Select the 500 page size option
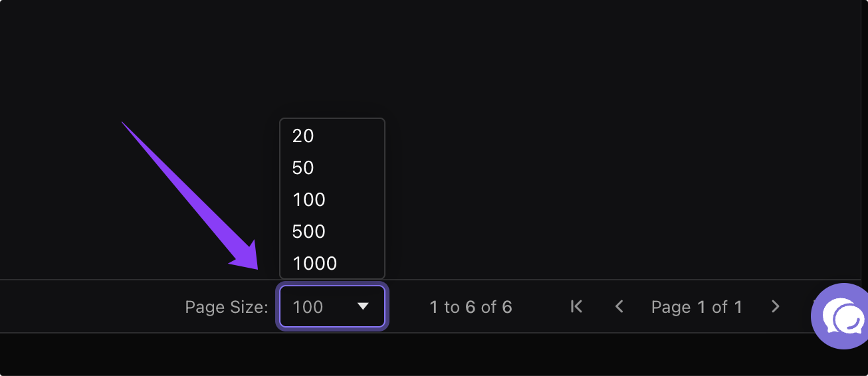Image resolution: width=868 pixels, height=376 pixels. pyautogui.click(x=309, y=232)
